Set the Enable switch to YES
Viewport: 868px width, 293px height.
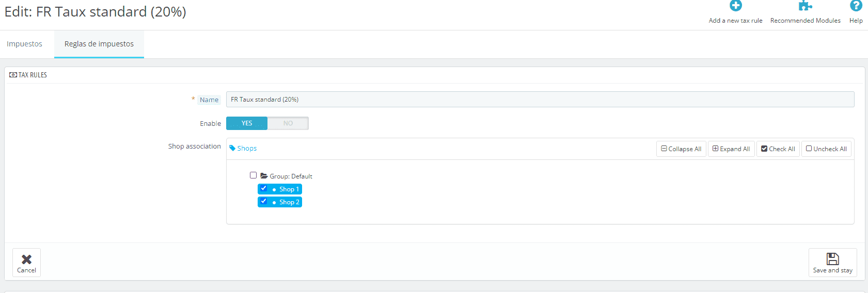click(x=247, y=123)
